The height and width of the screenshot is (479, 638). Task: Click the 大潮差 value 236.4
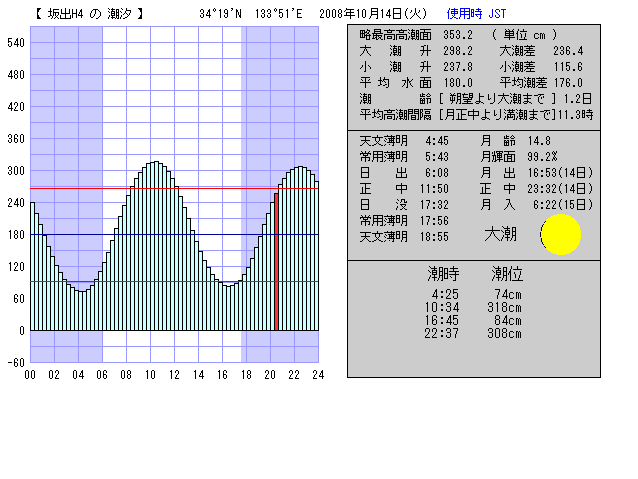(x=568, y=51)
